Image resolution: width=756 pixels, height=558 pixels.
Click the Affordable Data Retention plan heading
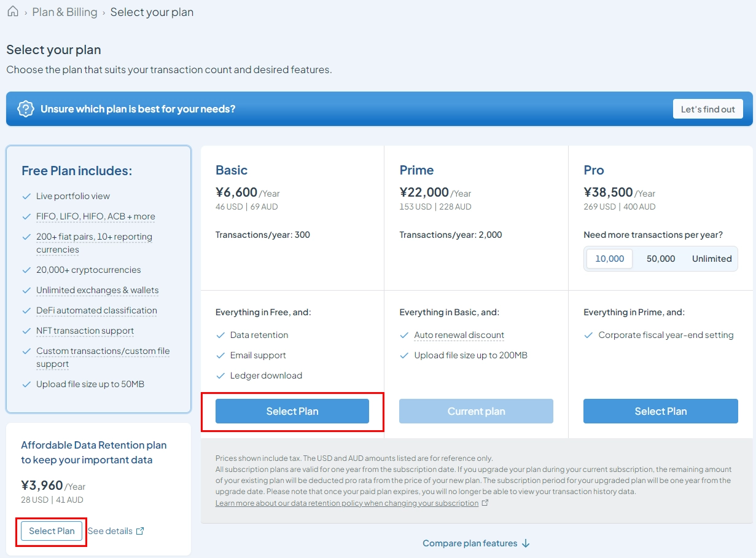pos(94,452)
